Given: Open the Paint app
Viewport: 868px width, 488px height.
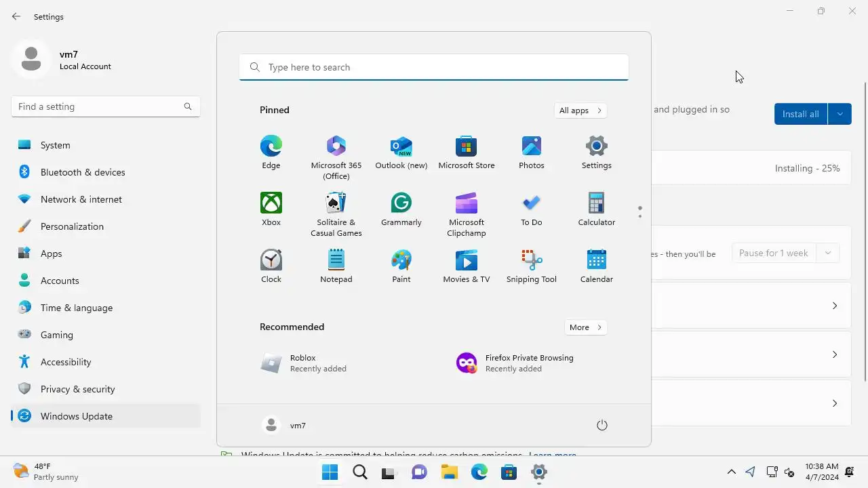Looking at the screenshot, I should [x=401, y=267].
